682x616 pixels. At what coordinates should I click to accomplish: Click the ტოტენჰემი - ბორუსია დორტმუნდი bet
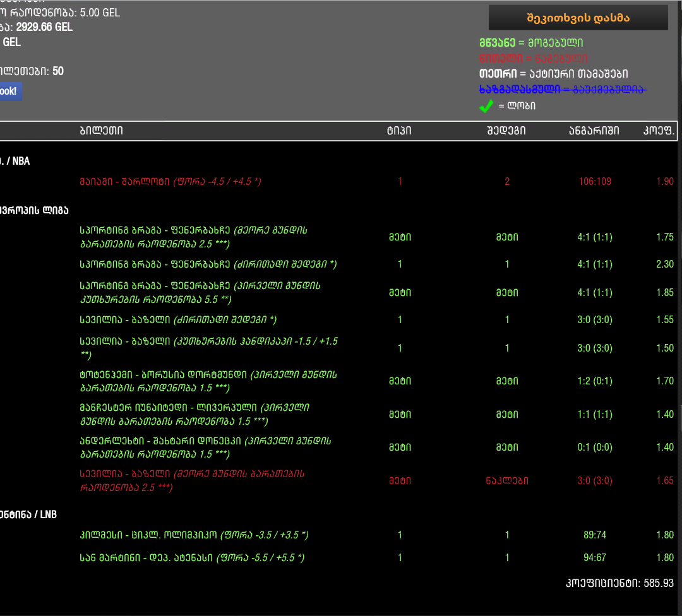tap(208, 381)
